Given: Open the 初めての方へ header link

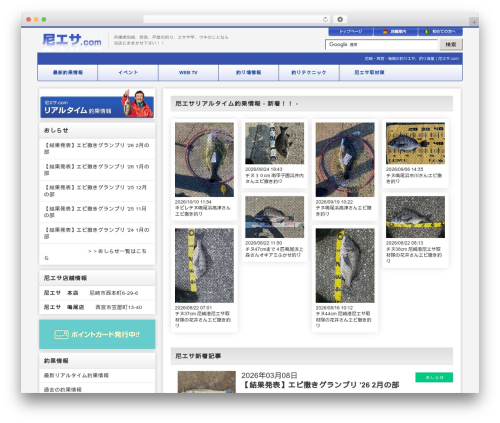Looking at the screenshot, I should (440, 31).
